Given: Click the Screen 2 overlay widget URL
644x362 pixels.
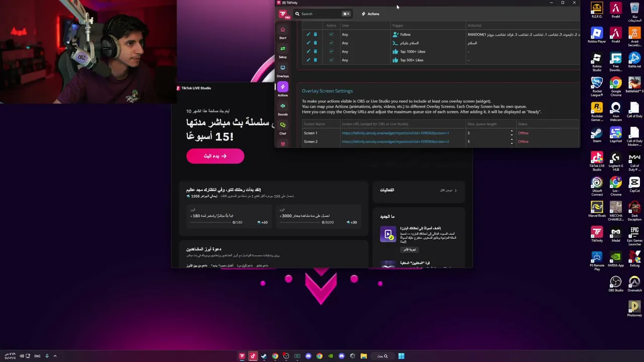Looking at the screenshot, I should (x=395, y=141).
